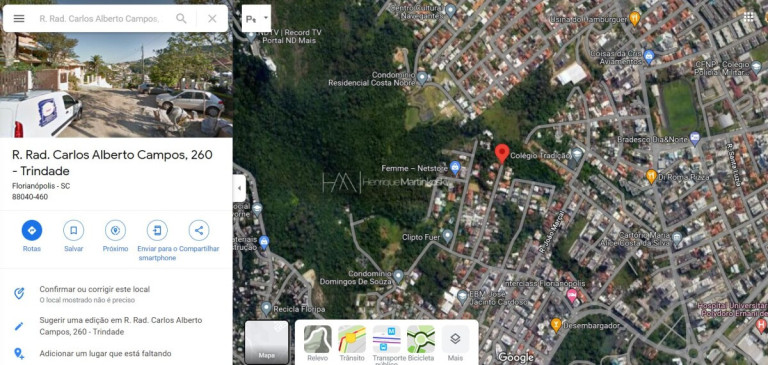Click the Di Roma Pizza restaurant marker
768x365 pixels.
coord(651,176)
